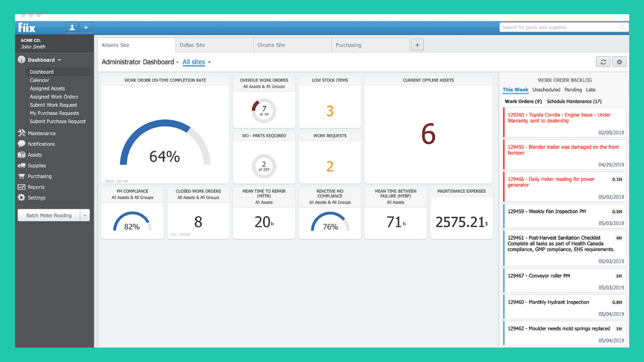The height and width of the screenshot is (362, 644).
Task: Expand the All sites dropdown
Action: 194,62
